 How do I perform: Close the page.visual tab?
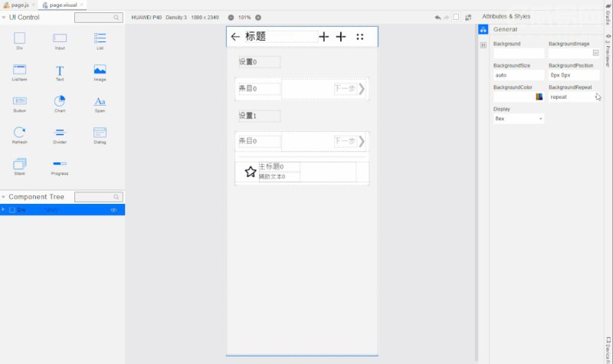[x=81, y=5]
